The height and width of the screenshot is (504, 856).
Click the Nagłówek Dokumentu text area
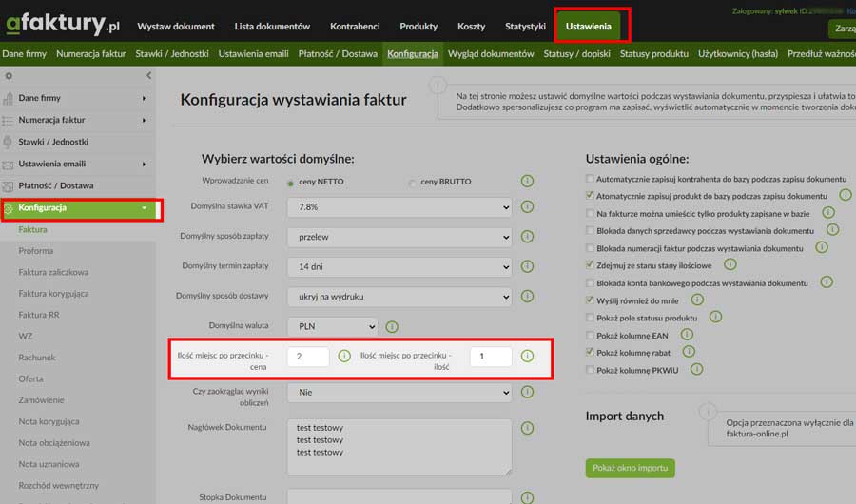point(399,446)
